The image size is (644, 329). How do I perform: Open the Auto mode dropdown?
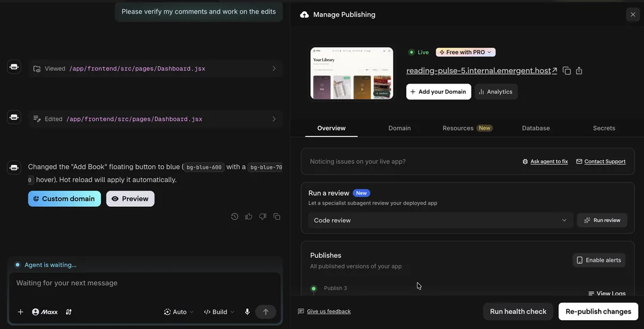(179, 312)
